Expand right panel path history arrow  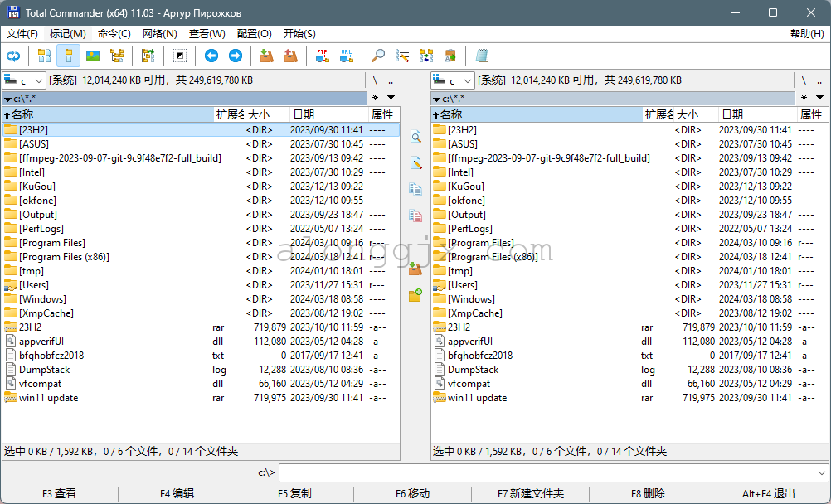pos(820,98)
